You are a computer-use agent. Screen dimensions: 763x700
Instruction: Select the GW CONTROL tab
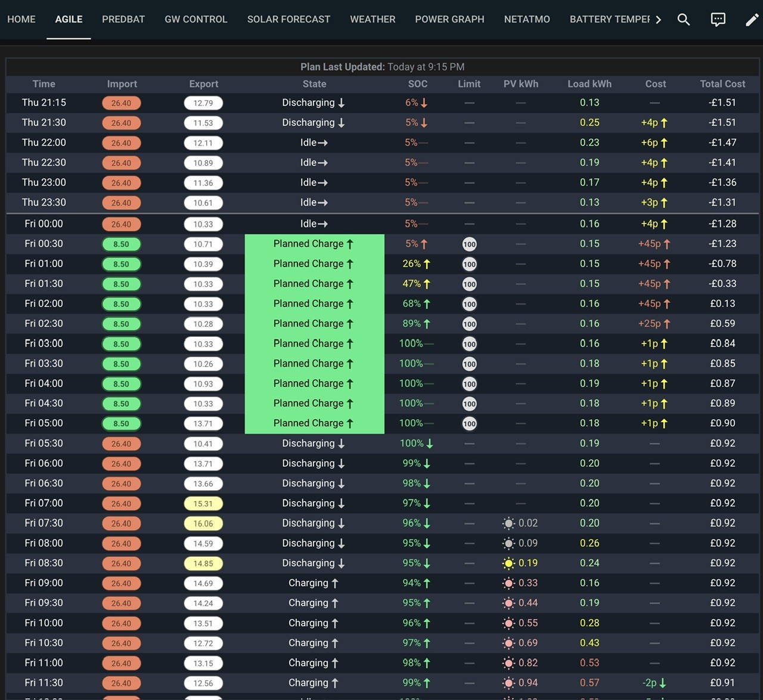coord(196,19)
